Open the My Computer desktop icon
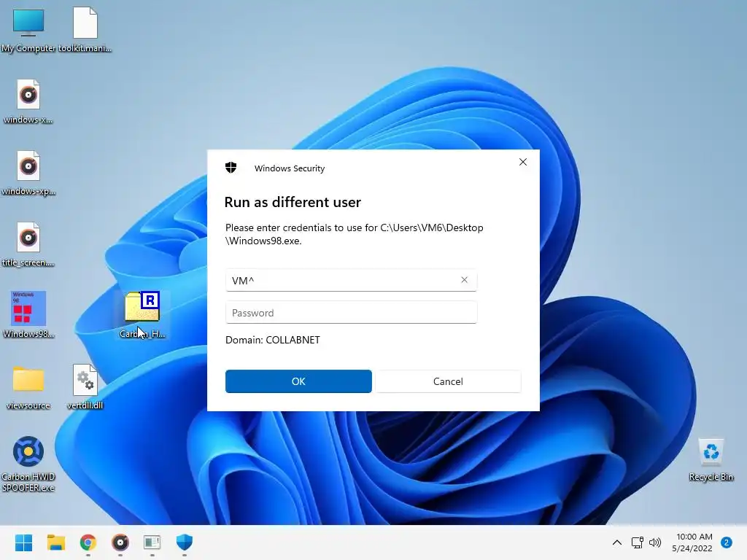The image size is (747, 560). [28, 29]
